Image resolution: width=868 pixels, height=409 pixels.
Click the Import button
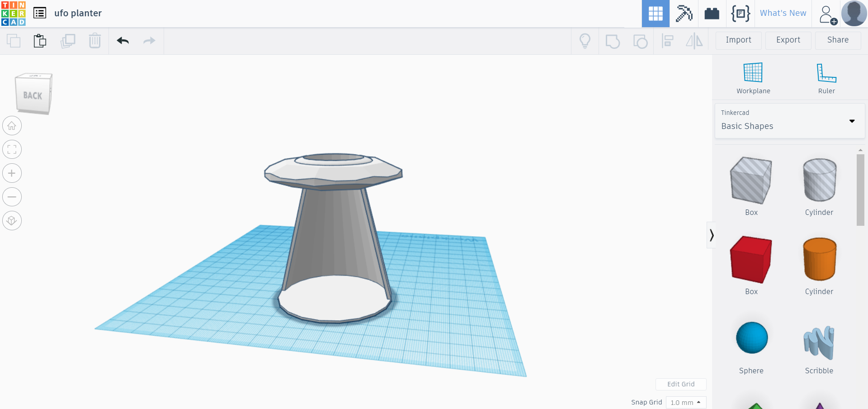pyautogui.click(x=739, y=40)
